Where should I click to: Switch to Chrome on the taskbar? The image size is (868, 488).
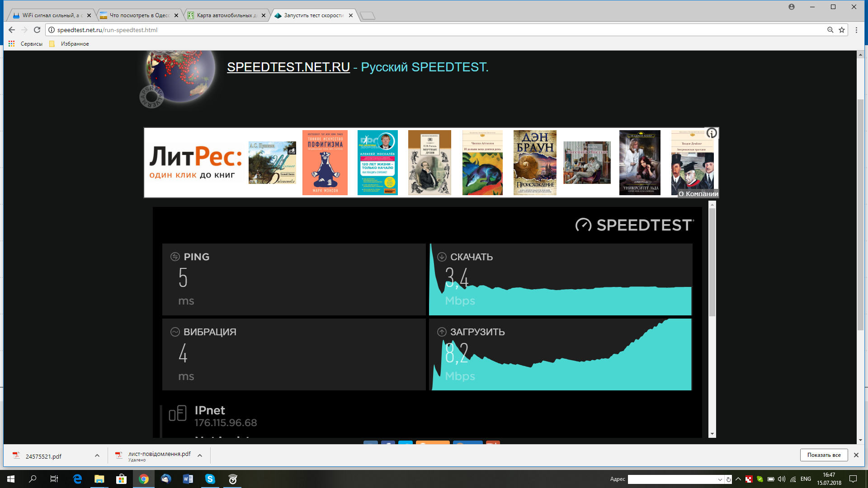(143, 479)
